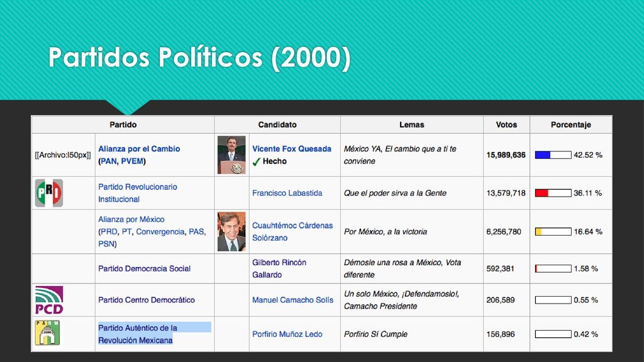The width and height of the screenshot is (644, 362).
Task: Follow the PSN party link
Action: 106,244
